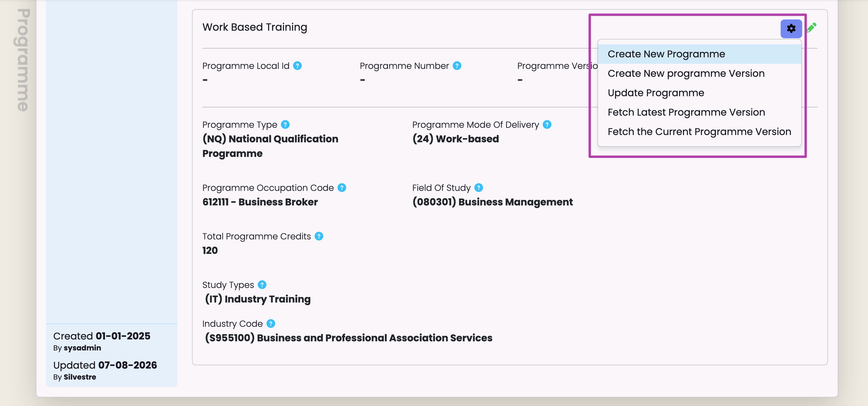Click help icon next to Programme Type
Screen dimensions: 868x406
285,125
